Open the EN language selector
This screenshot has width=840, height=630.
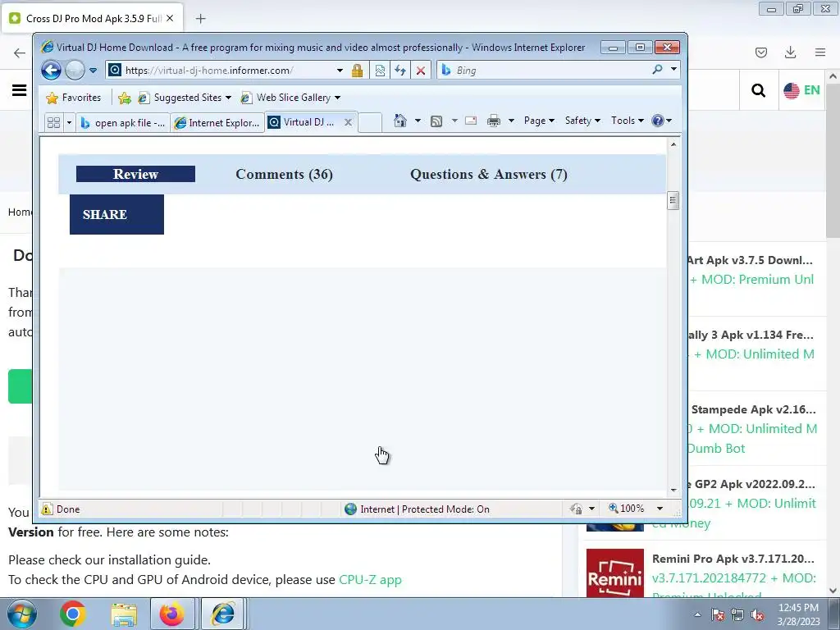(x=801, y=90)
